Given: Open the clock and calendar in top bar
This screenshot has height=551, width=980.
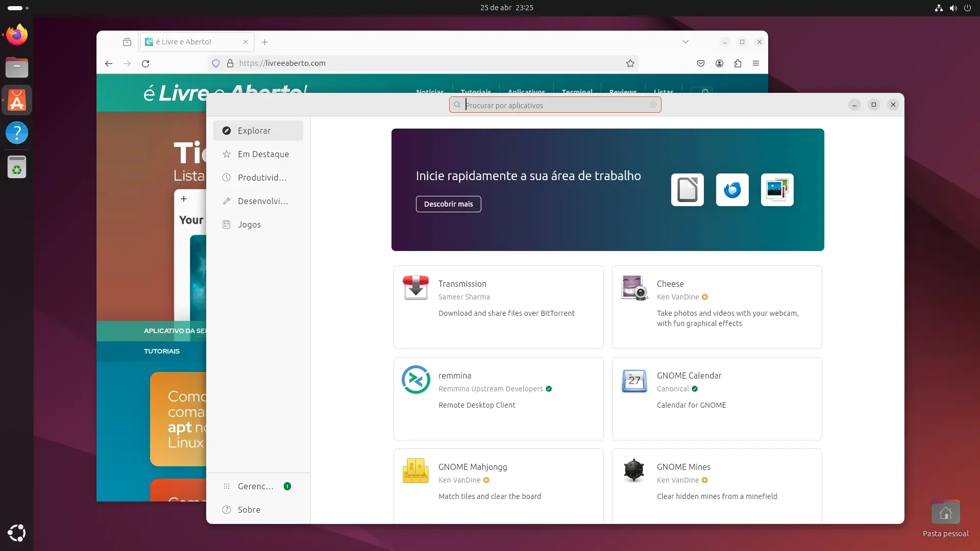Looking at the screenshot, I should 506,8.
